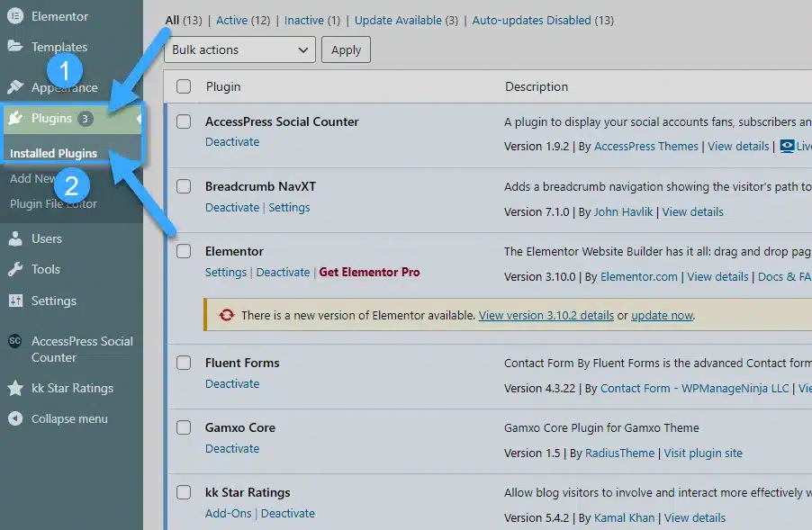Check the AccessPress Social Counter checkbox
The image size is (812, 530).
[184, 121]
